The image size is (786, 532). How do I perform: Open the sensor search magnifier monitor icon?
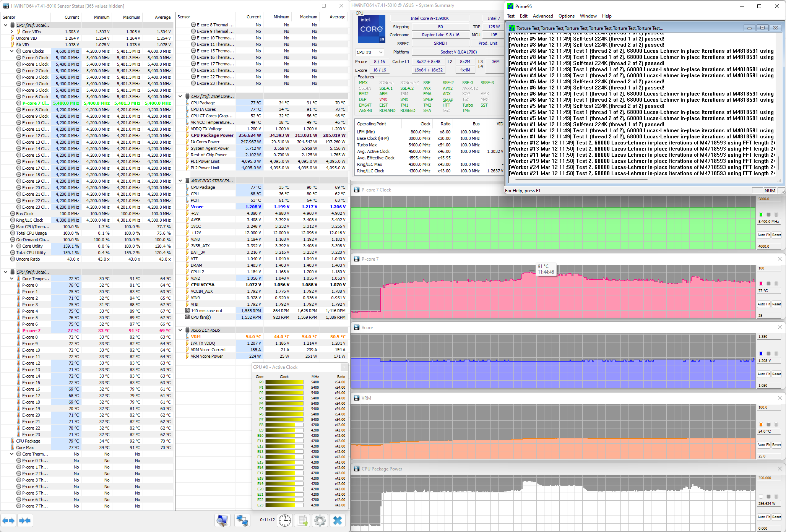coord(222,520)
